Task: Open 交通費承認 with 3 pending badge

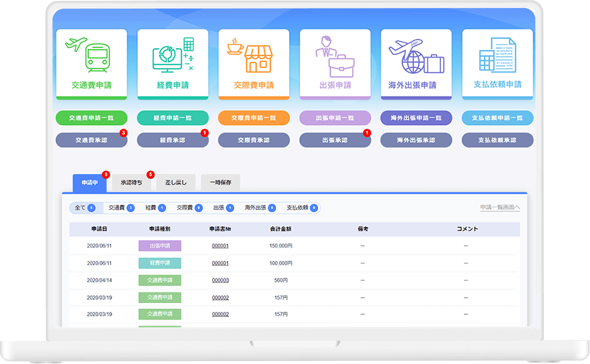Action: [x=91, y=140]
